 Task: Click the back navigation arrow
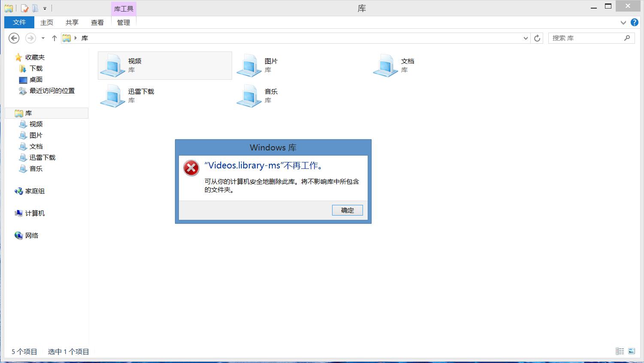[x=14, y=38]
